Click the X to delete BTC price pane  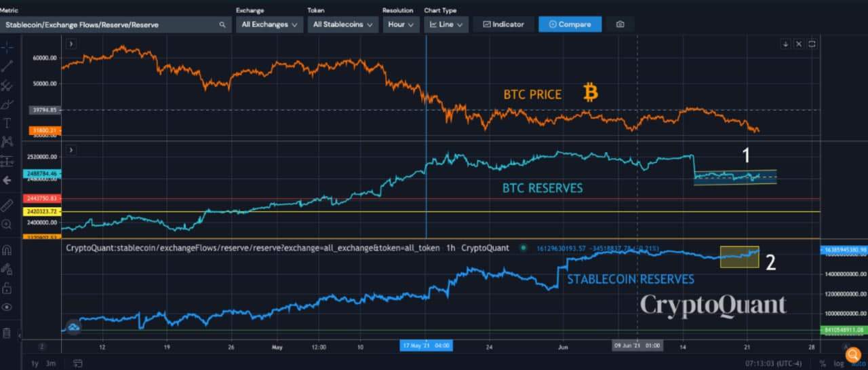tap(798, 43)
